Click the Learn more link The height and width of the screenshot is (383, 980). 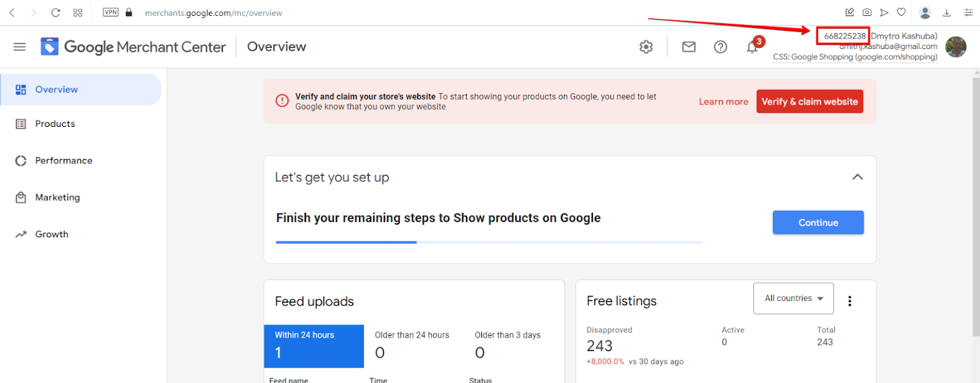coord(723,102)
